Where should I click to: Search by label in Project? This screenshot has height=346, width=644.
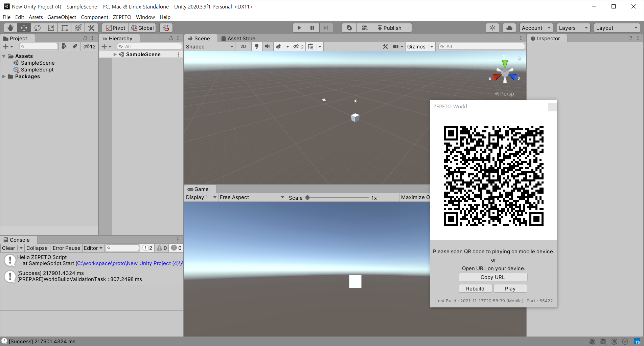(x=75, y=46)
